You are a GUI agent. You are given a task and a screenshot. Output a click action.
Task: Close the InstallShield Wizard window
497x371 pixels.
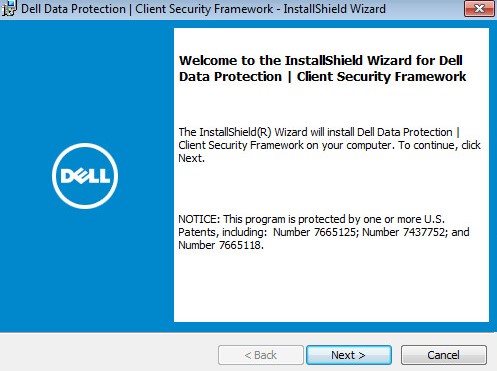(479, 8)
